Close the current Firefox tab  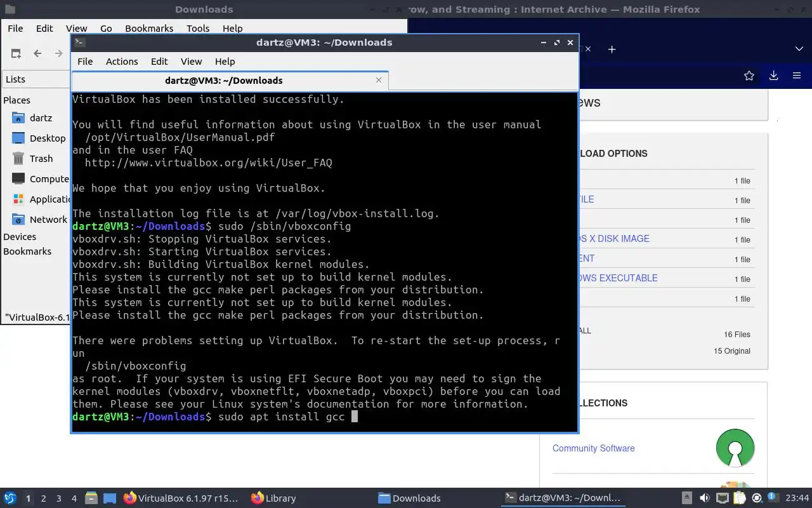pos(588,49)
